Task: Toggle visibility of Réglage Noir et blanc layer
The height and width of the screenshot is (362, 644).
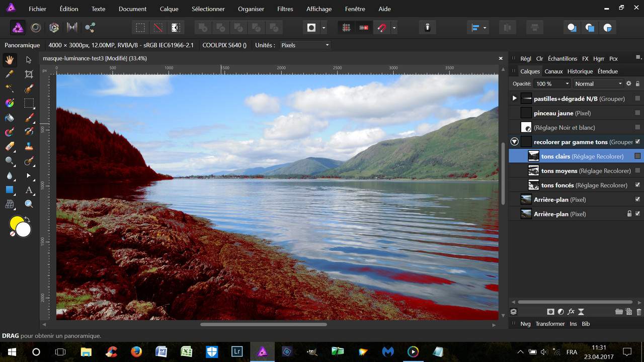Action: pos(637,127)
